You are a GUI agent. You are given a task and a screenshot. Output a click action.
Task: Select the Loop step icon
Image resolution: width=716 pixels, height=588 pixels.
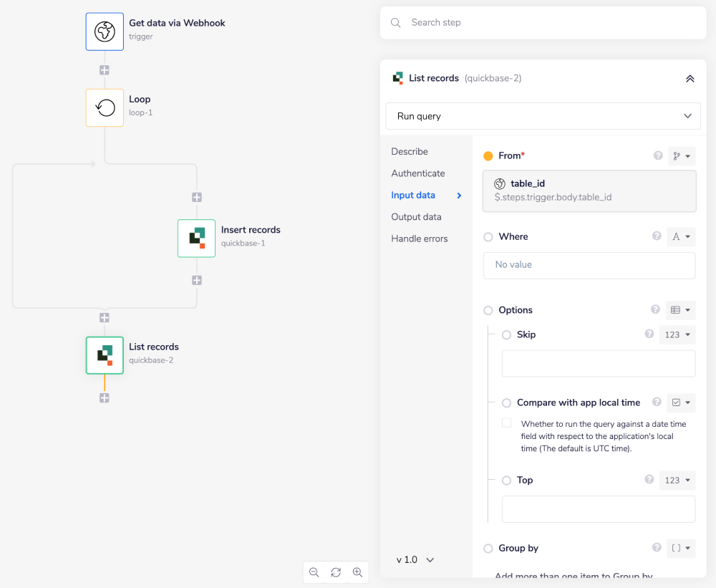click(x=105, y=107)
